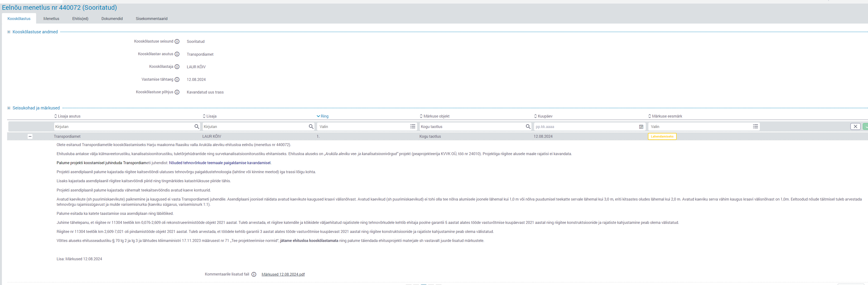Show info for Kooskõlastuse põhjus
This screenshot has height=285, width=868.
pos(177,92)
